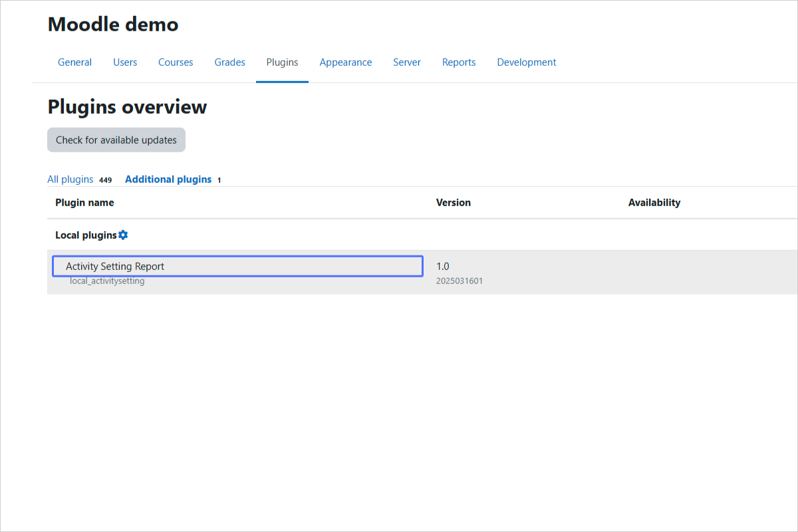This screenshot has height=532, width=798.
Task: Click the Plugins overview heading
Action: point(127,107)
